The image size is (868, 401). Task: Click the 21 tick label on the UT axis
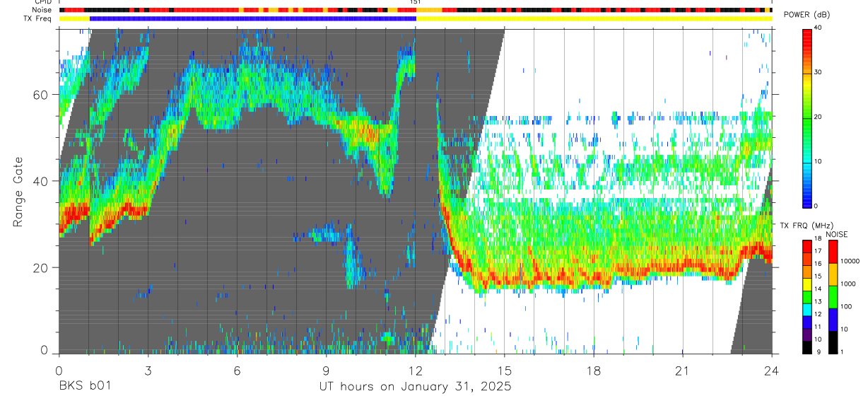click(682, 370)
